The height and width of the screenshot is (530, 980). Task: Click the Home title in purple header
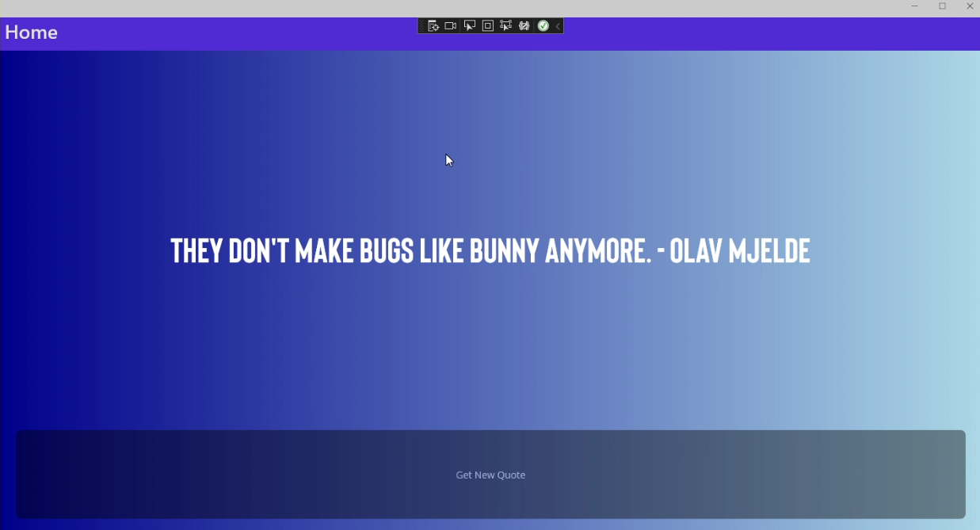coord(31,32)
